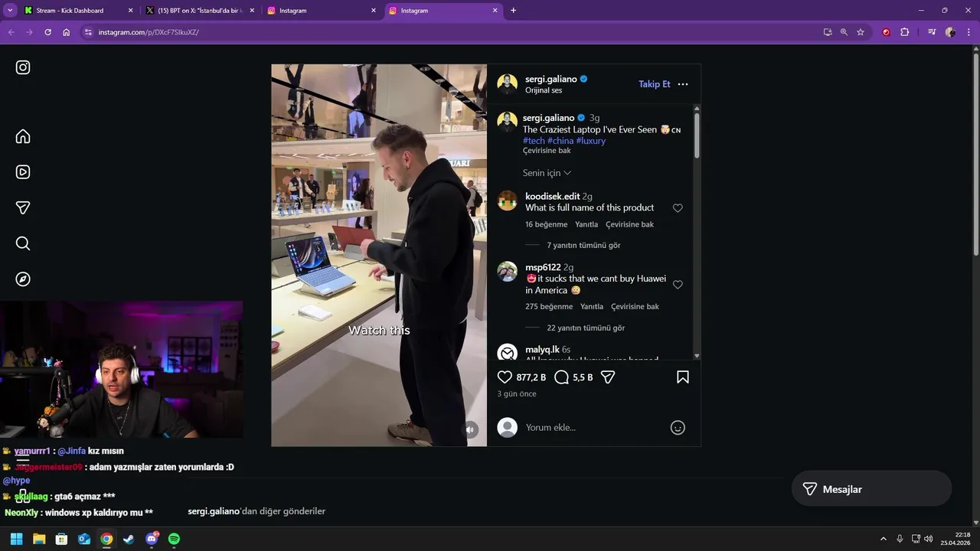Viewport: 980px width, 551px height.
Task: Go to Home feed icon
Action: point(23,136)
